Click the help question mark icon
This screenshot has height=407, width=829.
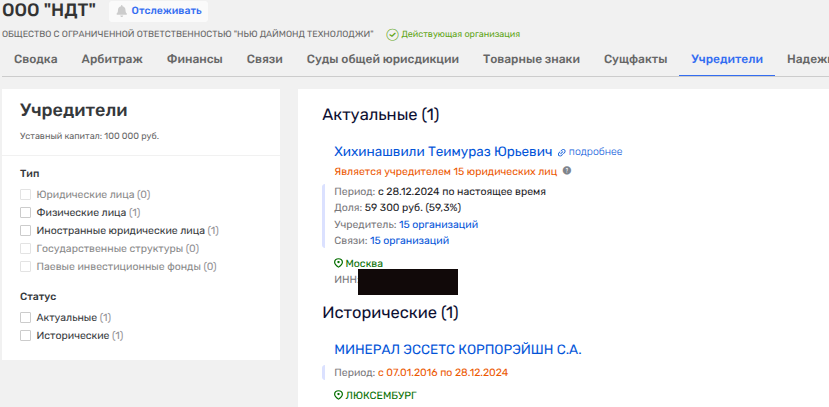567,171
